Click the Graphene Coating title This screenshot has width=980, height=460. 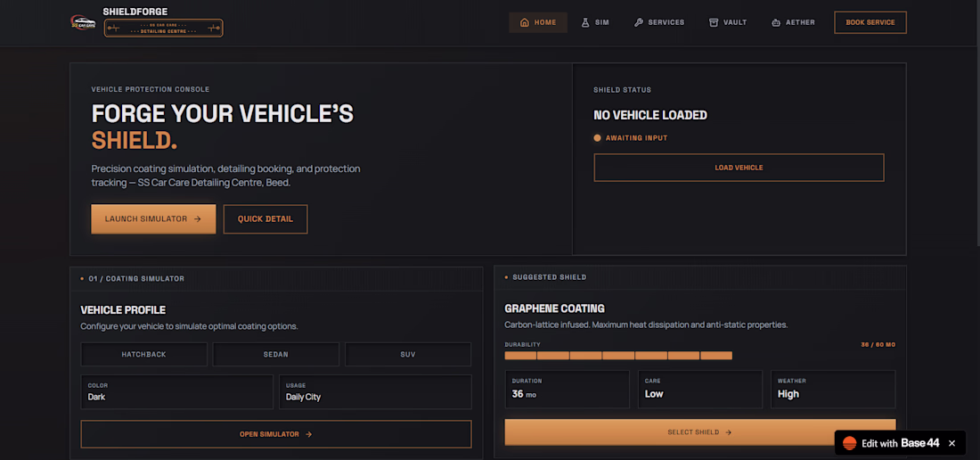[x=554, y=308]
